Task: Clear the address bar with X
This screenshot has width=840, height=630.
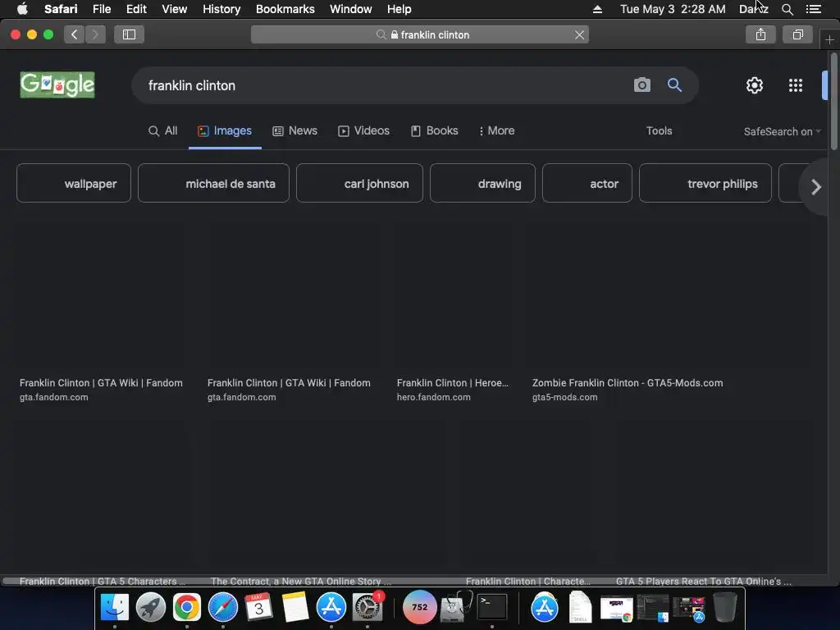Action: click(x=579, y=34)
